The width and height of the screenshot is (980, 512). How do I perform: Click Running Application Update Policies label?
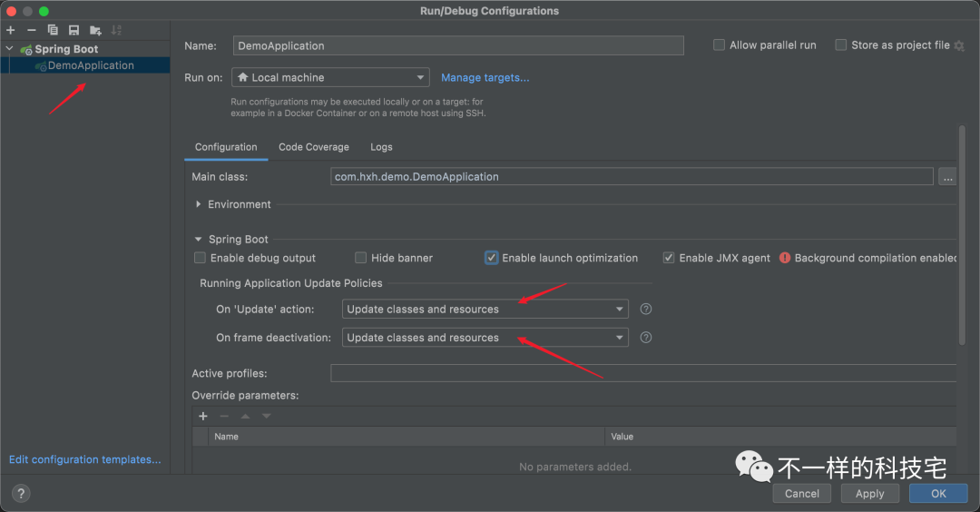pos(290,283)
